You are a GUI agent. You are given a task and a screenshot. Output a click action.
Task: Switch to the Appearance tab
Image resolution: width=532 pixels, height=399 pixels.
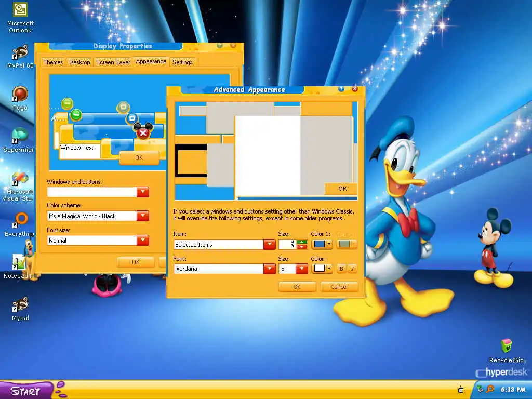151,62
